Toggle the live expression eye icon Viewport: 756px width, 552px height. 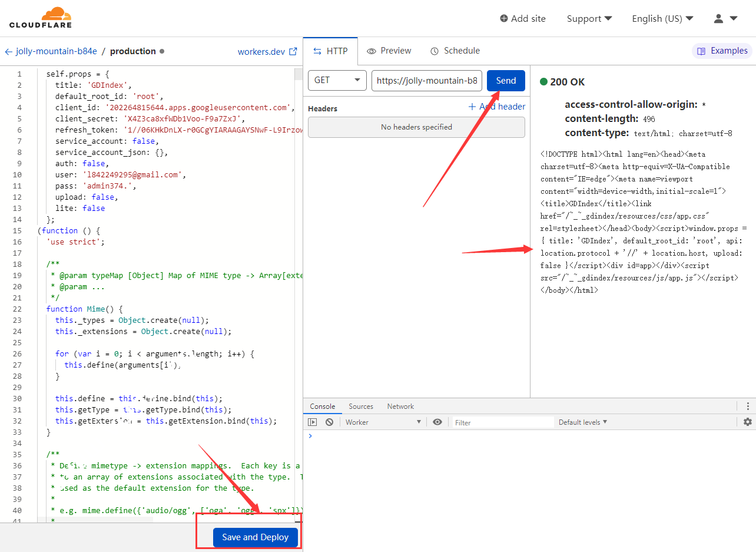[437, 422]
